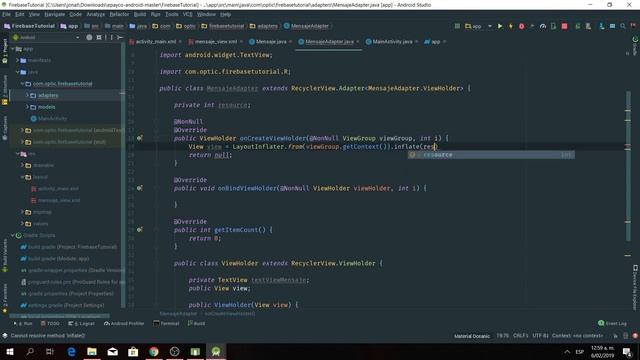The height and width of the screenshot is (360, 640).
Task: Collapse the app module tree node
Action: coord(13,49)
